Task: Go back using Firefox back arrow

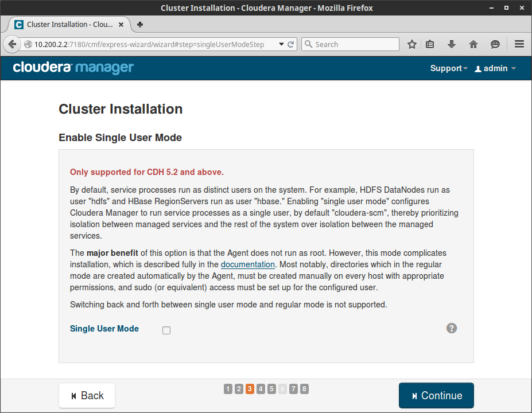Action: (12, 44)
